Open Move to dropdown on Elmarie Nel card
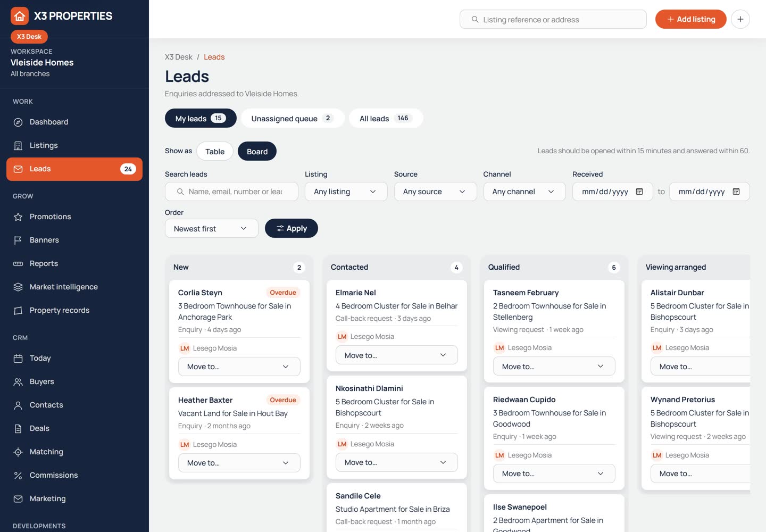 396,355
